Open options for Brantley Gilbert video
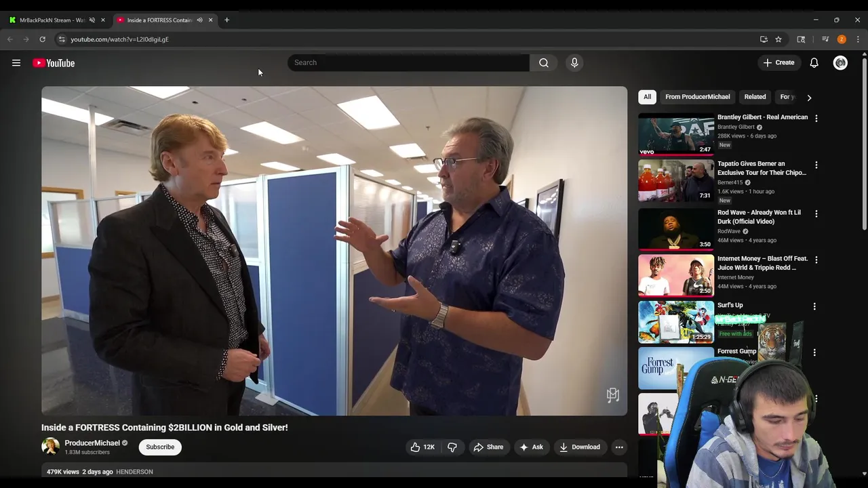Image resolution: width=868 pixels, height=488 pixels. 816,118
